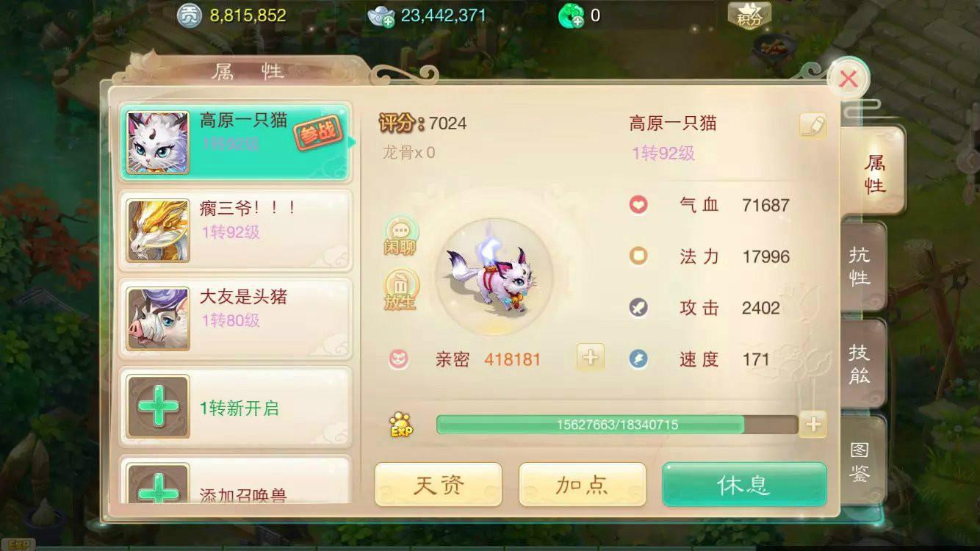Add intimacy with the plus next to 亲密
Screen dimensions: 980x551
591,358
